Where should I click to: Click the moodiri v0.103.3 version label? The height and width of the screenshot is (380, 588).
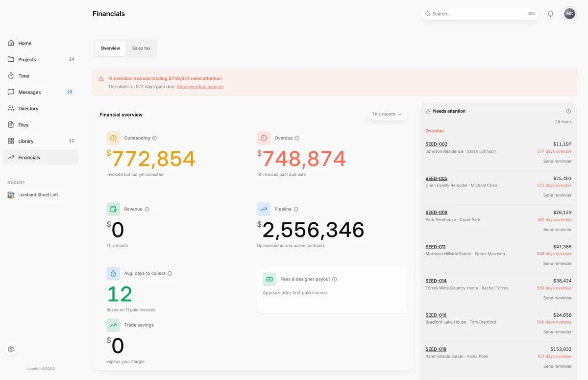(x=41, y=369)
